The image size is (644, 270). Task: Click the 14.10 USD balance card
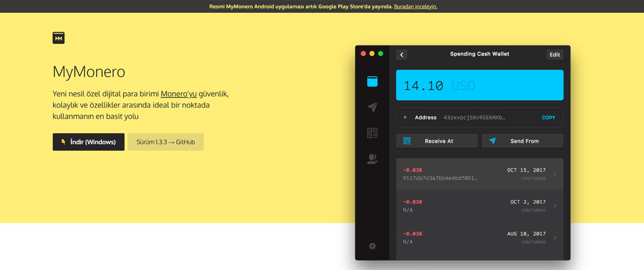point(480,85)
